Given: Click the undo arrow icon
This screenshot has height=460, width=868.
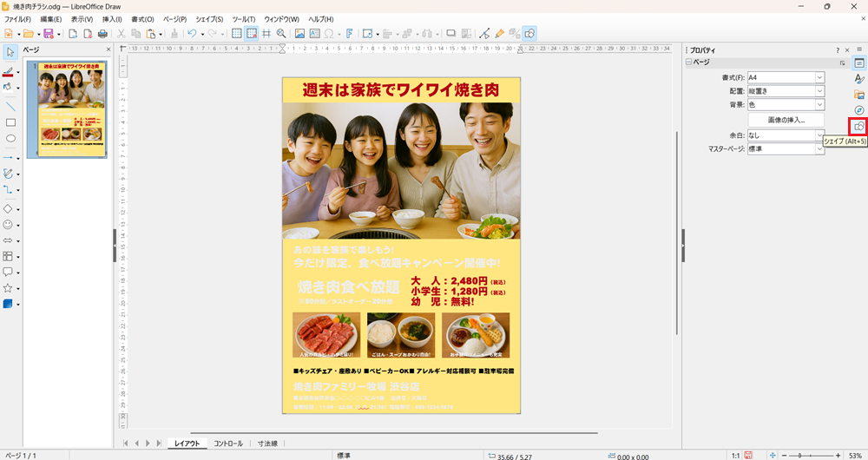Looking at the screenshot, I should (x=192, y=34).
